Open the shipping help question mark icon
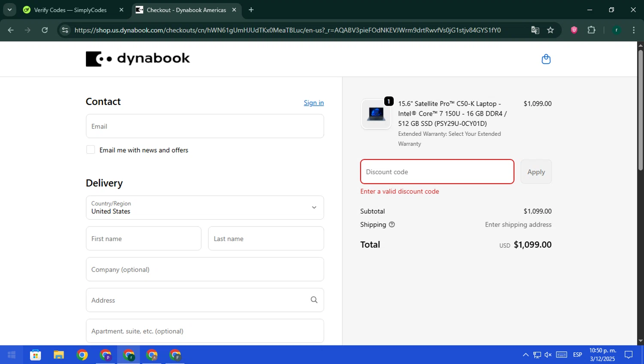This screenshot has height=364, width=644. coord(392,224)
